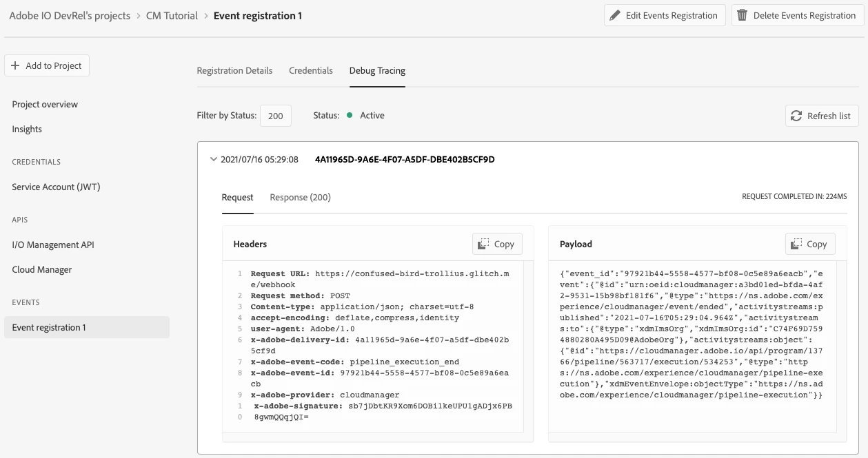Image resolution: width=868 pixels, height=458 pixels.
Task: Click the Payload panel title
Action: (576, 244)
